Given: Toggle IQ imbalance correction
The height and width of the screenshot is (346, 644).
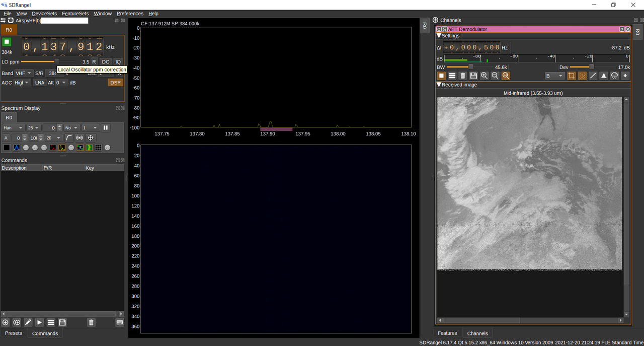Looking at the screenshot, I should point(118,62).
